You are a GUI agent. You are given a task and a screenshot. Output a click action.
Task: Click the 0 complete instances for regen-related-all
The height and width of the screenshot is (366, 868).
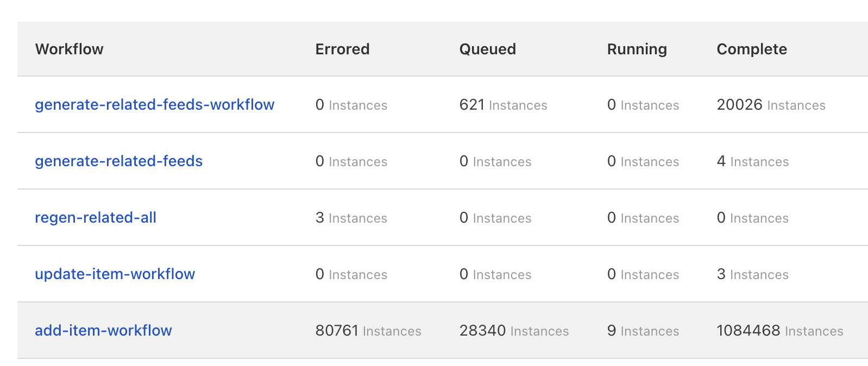click(752, 218)
